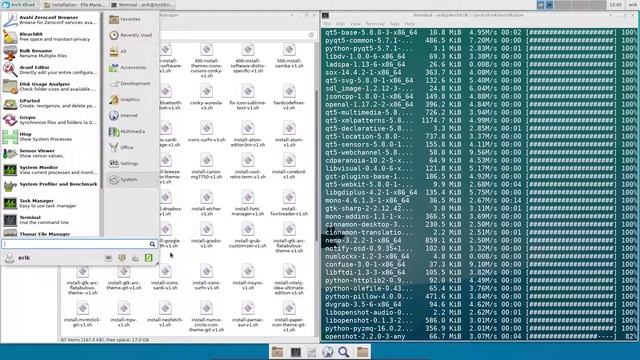
Task: Click the clock showing 15:05
Action: (616, 5)
